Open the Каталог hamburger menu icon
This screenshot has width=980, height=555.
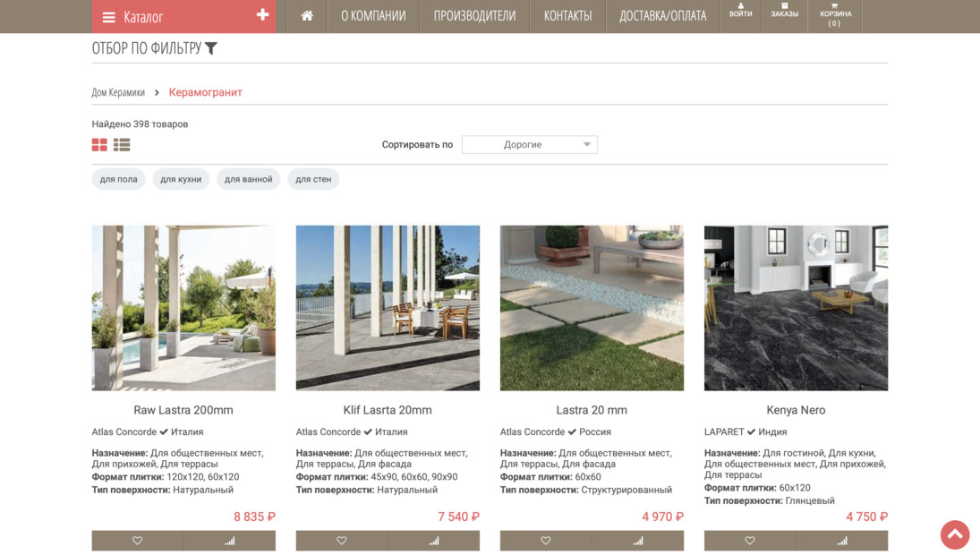click(x=109, y=18)
